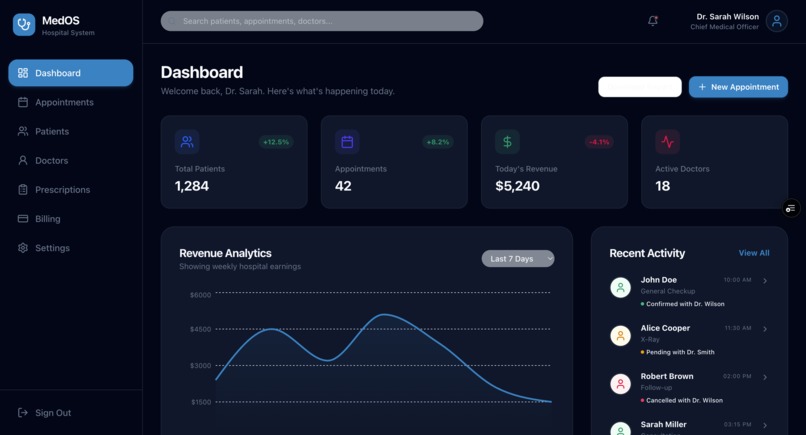Viewport: 806px width, 435px height.
Task: Click the Billing card icon in sidebar
Action: (x=23, y=219)
